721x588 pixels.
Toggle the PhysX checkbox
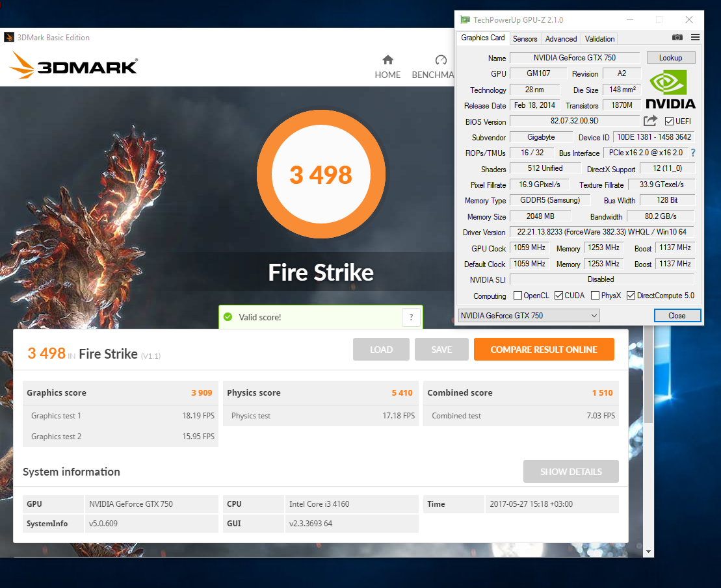coord(595,296)
